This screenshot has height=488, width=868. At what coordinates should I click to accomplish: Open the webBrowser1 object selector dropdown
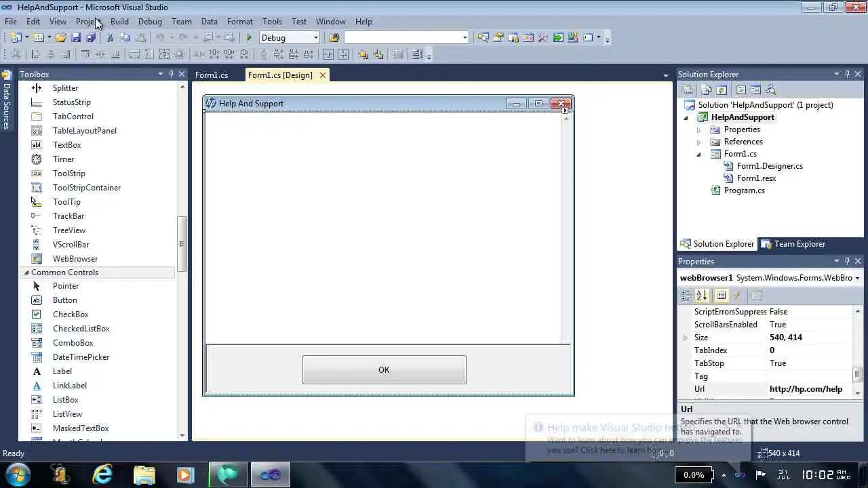(857, 278)
